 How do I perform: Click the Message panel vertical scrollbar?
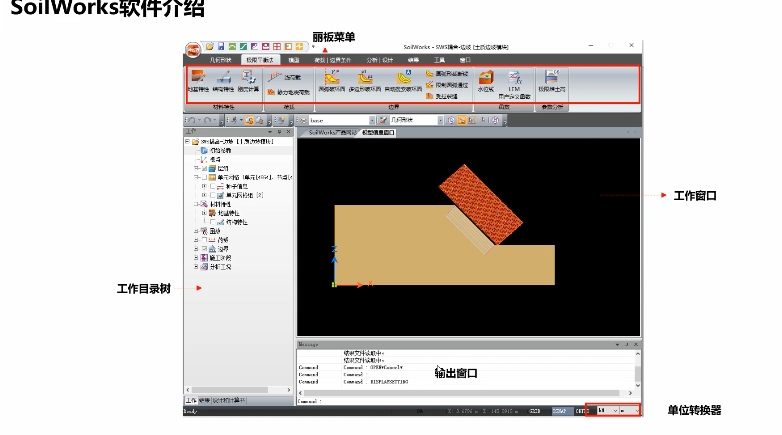(637, 370)
